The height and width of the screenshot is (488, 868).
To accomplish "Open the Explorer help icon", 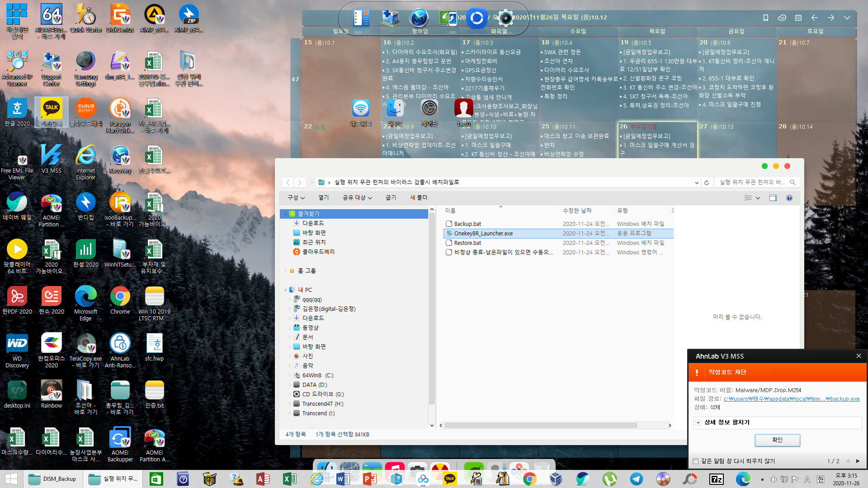I will click(789, 198).
